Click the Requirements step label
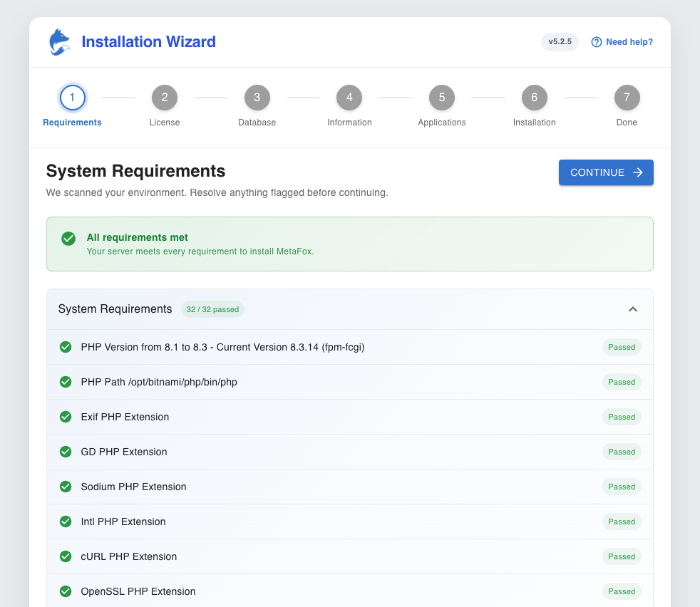 coord(72,123)
